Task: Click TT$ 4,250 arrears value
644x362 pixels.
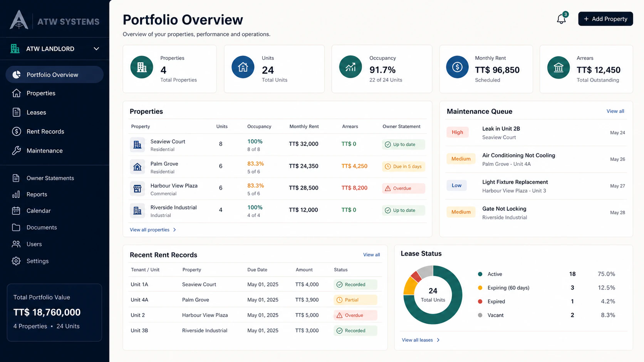Action: coord(354,166)
